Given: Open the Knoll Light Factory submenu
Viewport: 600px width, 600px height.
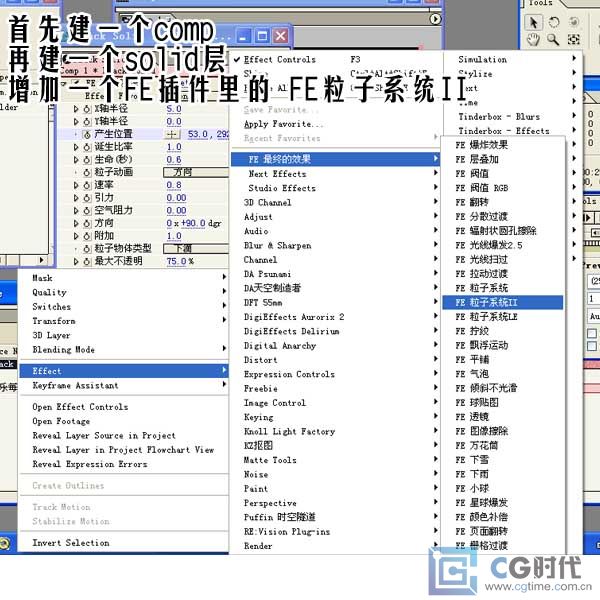Looking at the screenshot, I should click(x=335, y=431).
